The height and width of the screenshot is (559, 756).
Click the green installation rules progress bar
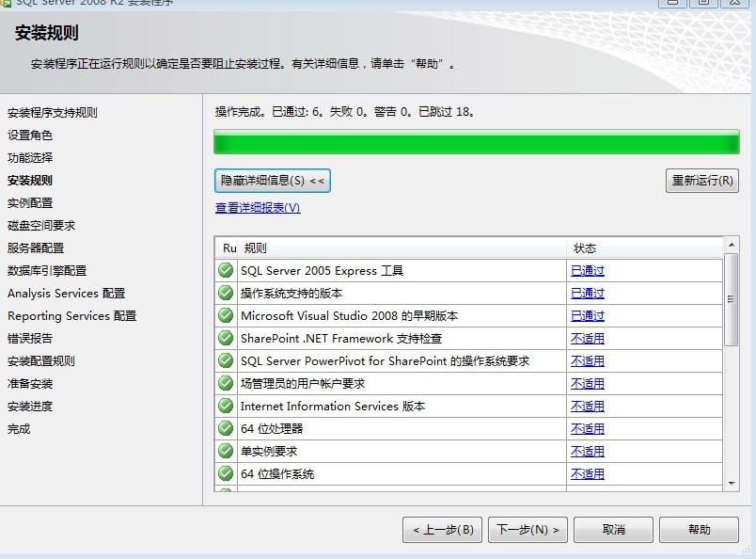coord(477,142)
